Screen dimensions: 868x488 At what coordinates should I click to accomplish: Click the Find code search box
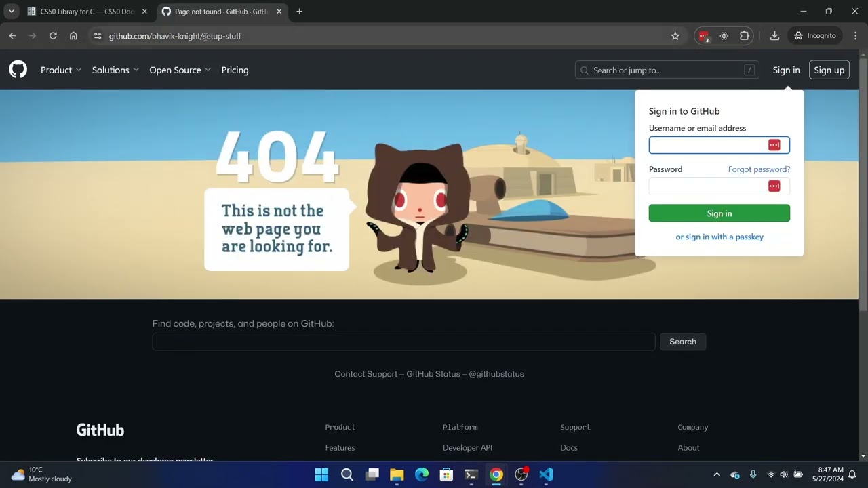[x=403, y=342]
